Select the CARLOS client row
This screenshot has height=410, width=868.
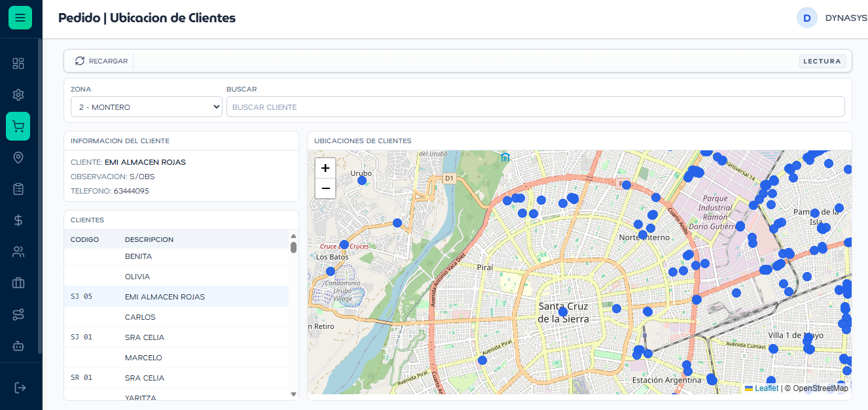(176, 317)
